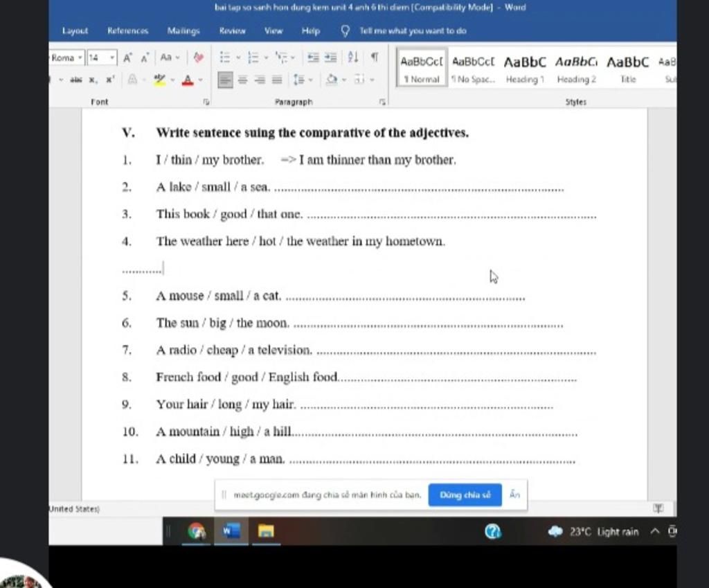The image size is (709, 588).
Task: Switch to Word in the taskbar
Action: pyautogui.click(x=231, y=531)
